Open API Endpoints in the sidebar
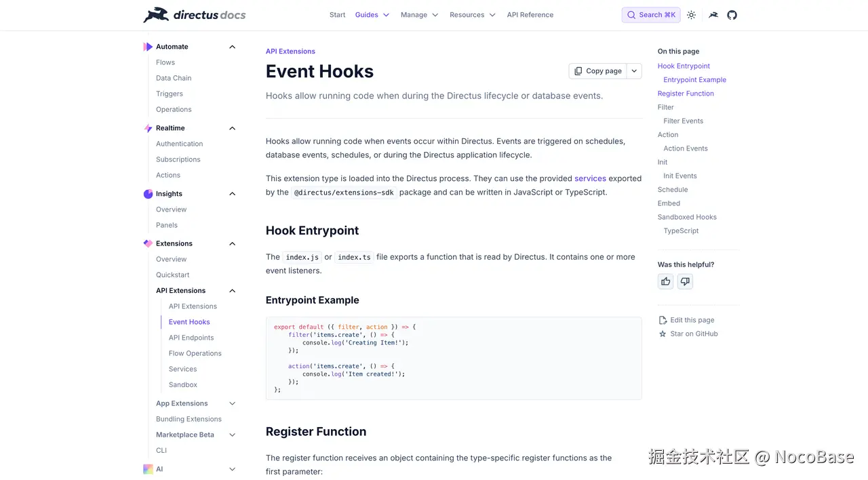Viewport: 868px width, 480px height. [x=191, y=338]
